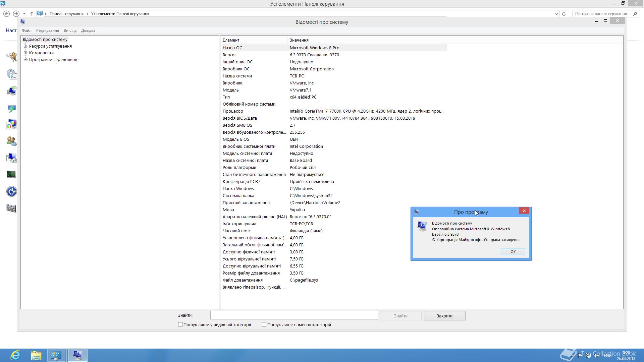Open Action Center flag in system tray
644x362 pixels.
pyautogui.click(x=580, y=356)
